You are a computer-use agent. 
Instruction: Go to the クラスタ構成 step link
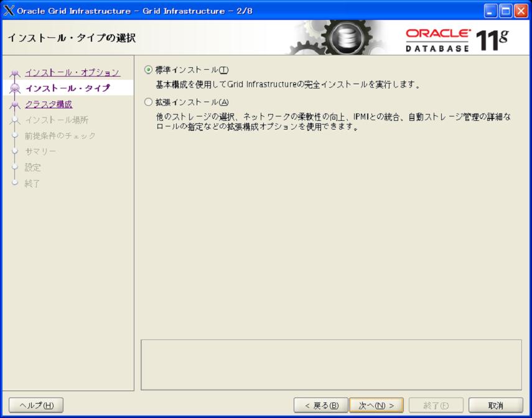click(49, 104)
